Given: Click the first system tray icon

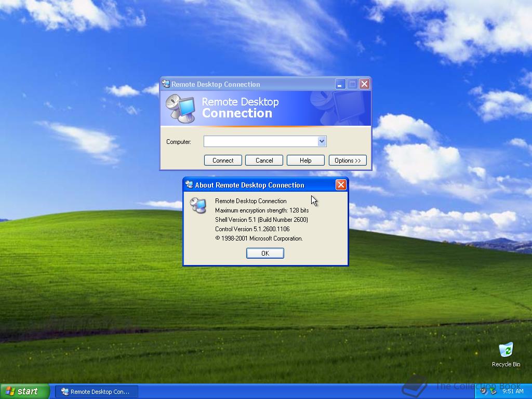Looking at the screenshot, I should coord(484,391).
